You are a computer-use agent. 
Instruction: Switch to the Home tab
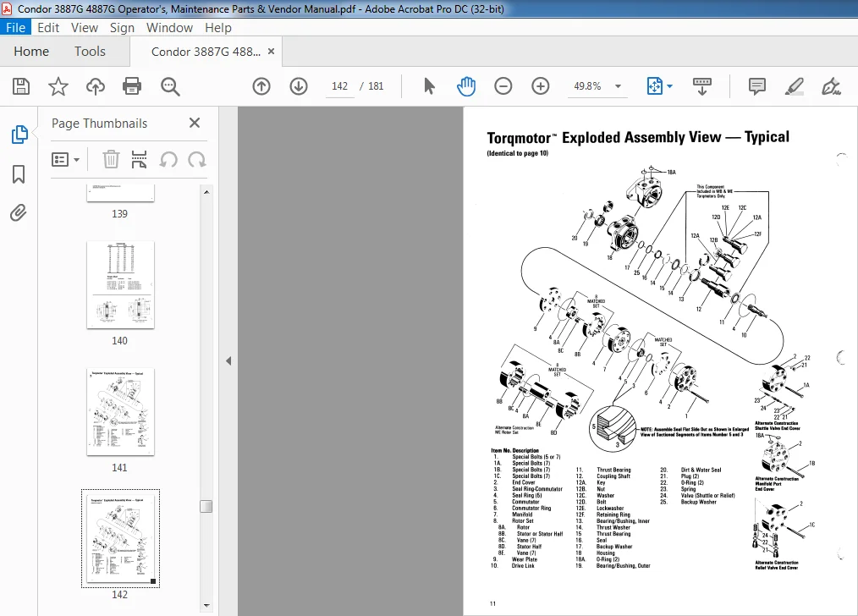pyautogui.click(x=31, y=52)
